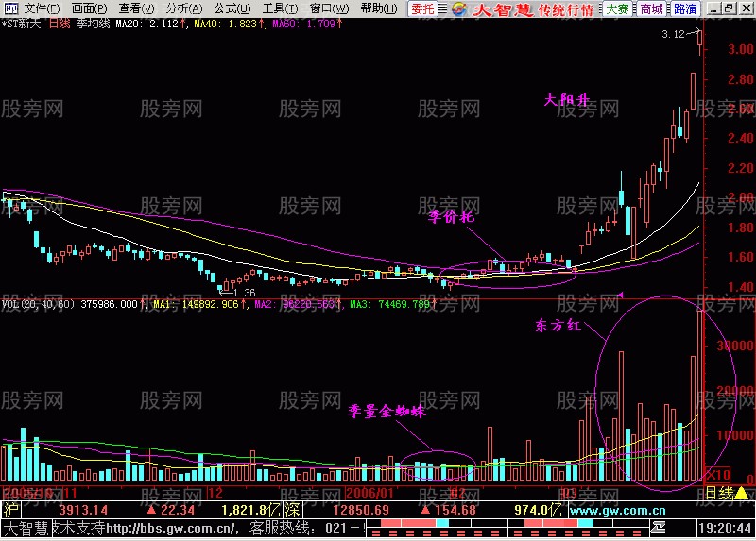Open the 查看(V) menu
Viewport: 756px width, 541px height.
click(x=137, y=8)
